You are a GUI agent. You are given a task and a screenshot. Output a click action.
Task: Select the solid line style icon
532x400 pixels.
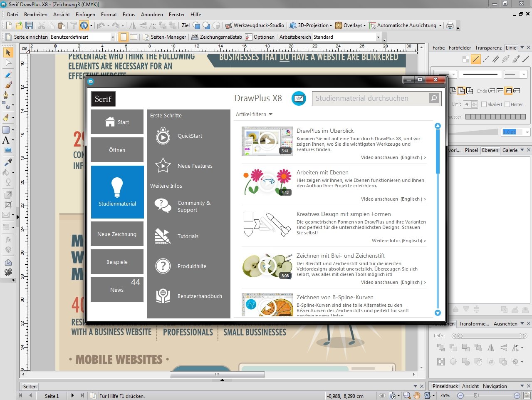coord(476,59)
